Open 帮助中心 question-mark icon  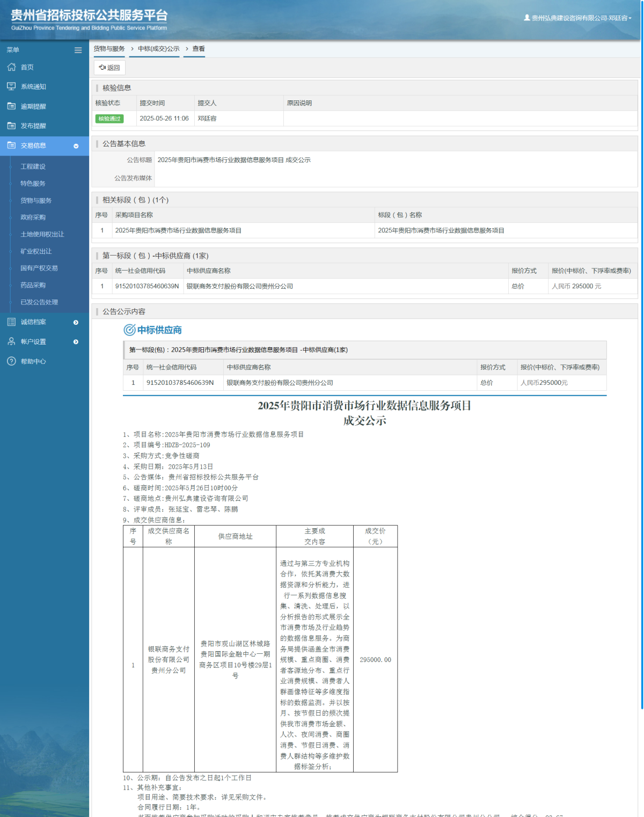point(11,361)
